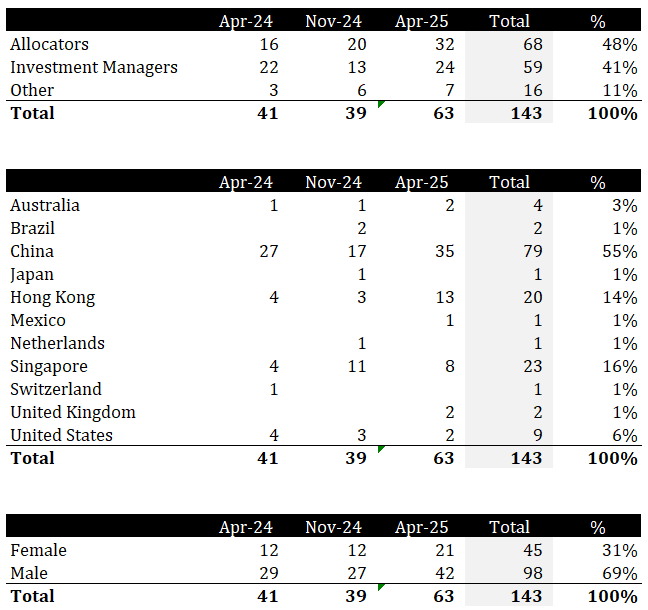Click the United Kingdom row label
Viewport: 648px width, 610px height.
[73, 413]
